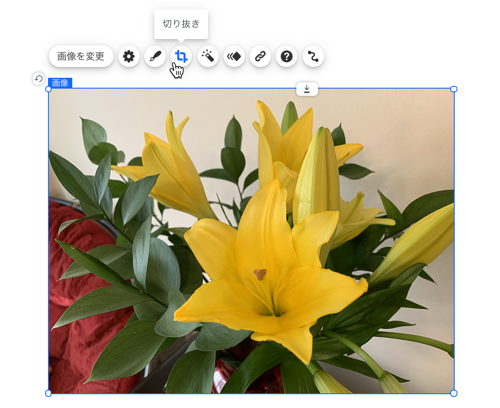Open help via the question mark icon
The width and height of the screenshot is (500, 408).
pyautogui.click(x=287, y=56)
